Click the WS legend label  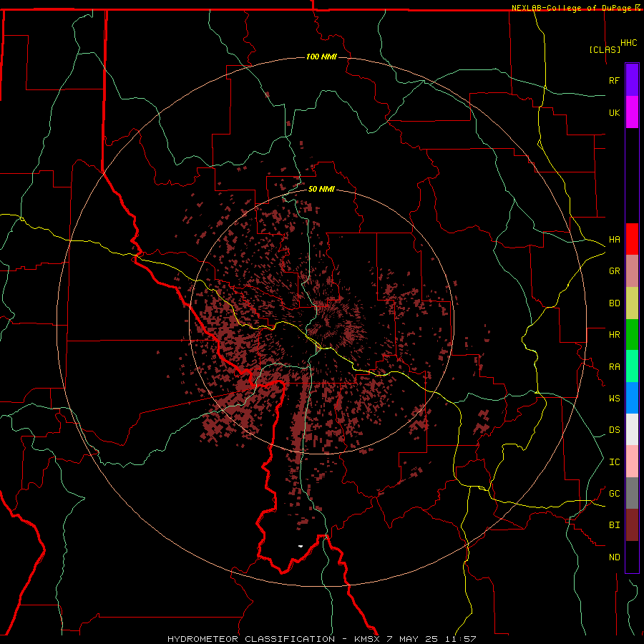click(x=614, y=399)
